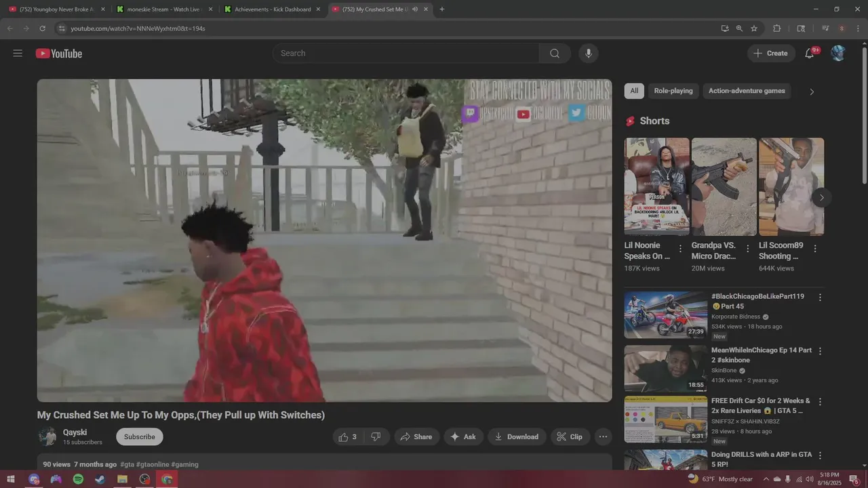This screenshot has width=868, height=488.
Task: Go to YouTube home via logo
Action: point(59,54)
